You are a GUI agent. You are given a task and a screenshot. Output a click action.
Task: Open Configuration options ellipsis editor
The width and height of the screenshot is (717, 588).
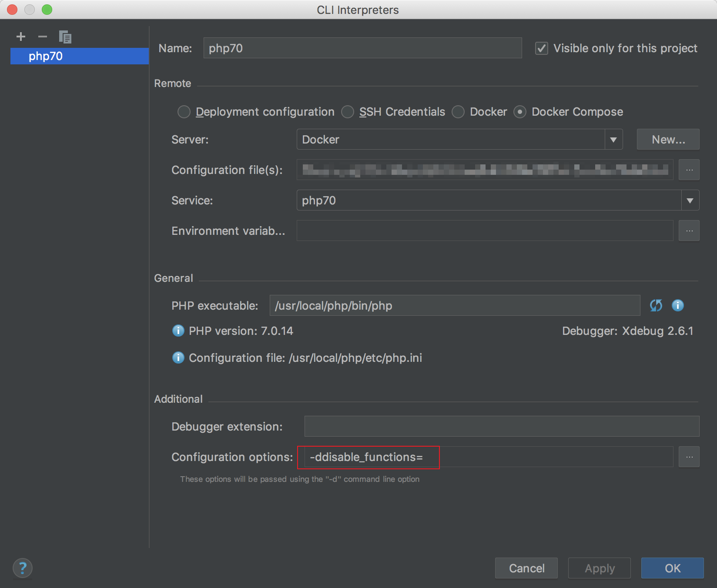(689, 457)
